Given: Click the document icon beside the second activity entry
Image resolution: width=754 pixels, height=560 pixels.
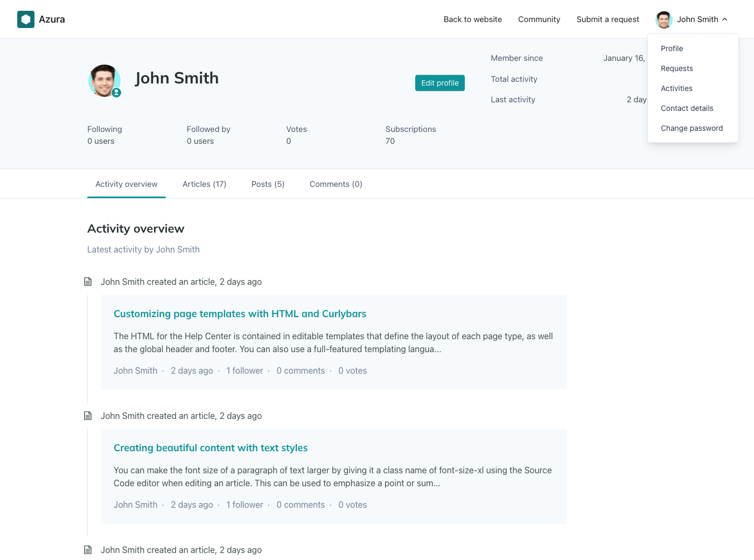Looking at the screenshot, I should tap(88, 416).
